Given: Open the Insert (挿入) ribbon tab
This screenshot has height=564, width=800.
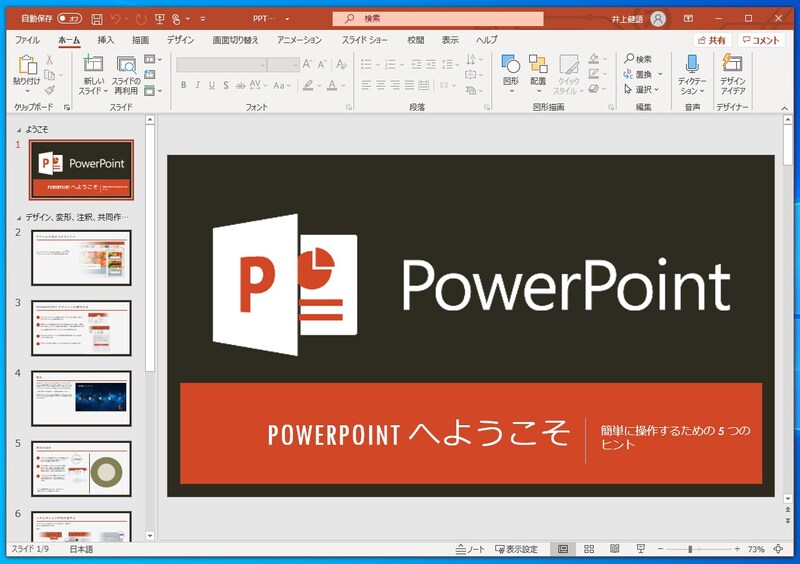Looking at the screenshot, I should pos(106,40).
